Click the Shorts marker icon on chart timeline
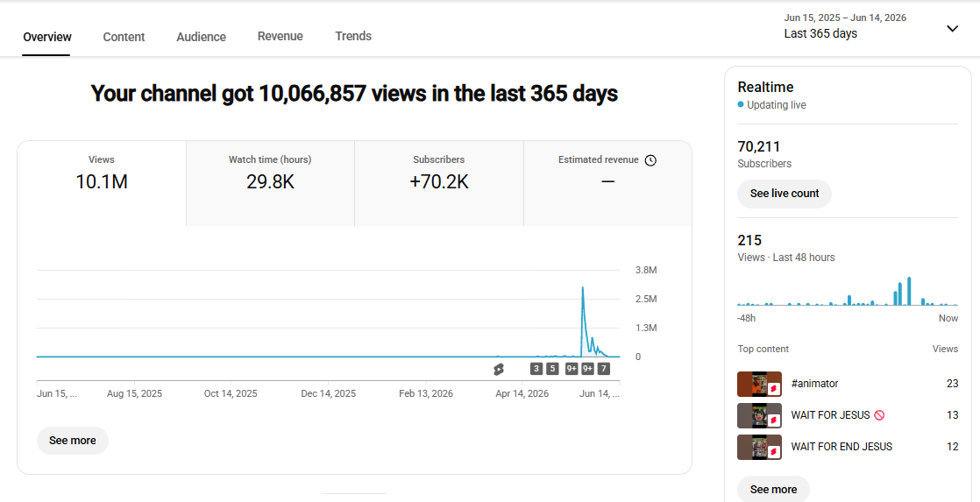This screenshot has width=980, height=502. click(498, 369)
